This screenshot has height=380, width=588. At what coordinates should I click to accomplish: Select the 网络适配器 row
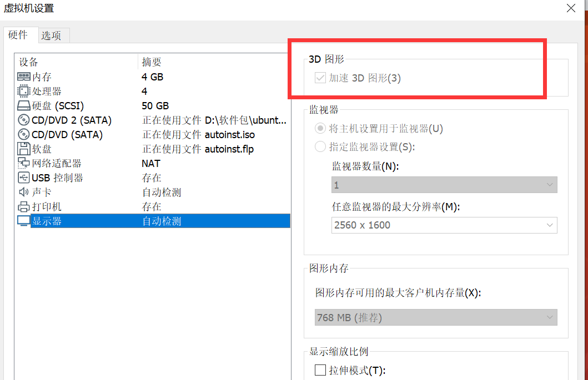click(153, 163)
